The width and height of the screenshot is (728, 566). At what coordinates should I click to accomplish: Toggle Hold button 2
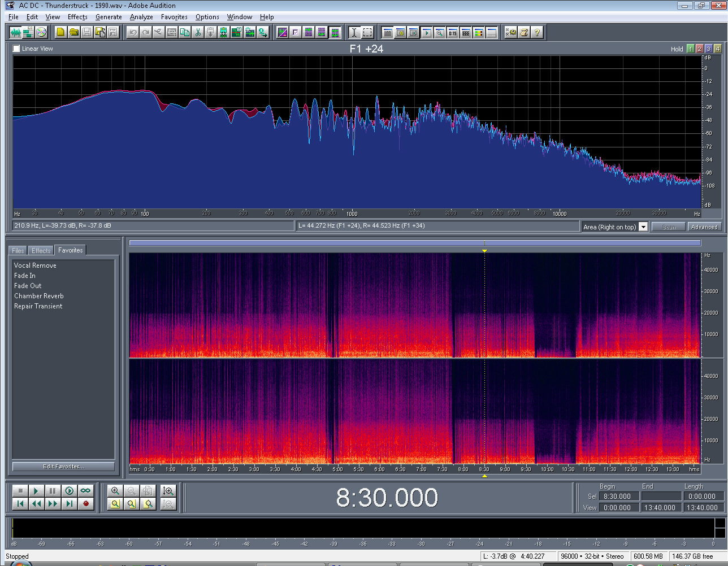(x=699, y=49)
